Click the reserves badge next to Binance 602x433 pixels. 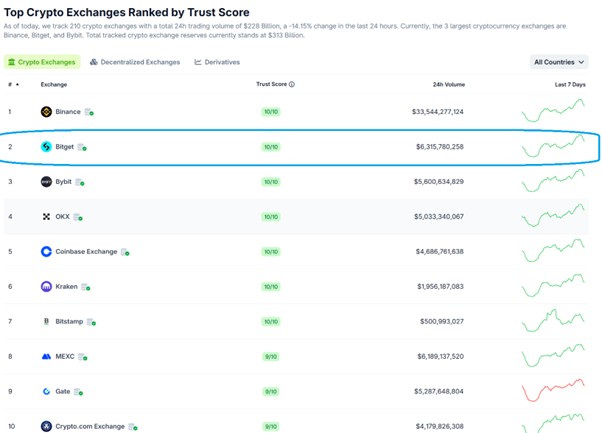(x=89, y=112)
